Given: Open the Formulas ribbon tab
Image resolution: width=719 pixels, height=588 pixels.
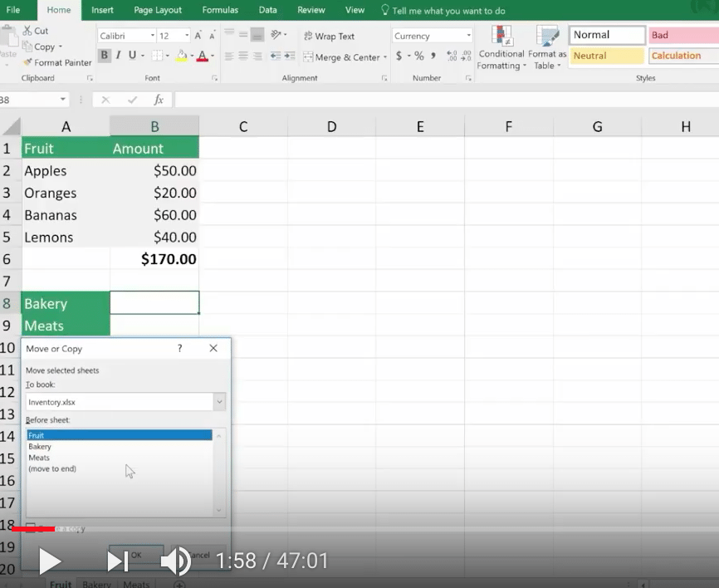Looking at the screenshot, I should click(x=220, y=10).
